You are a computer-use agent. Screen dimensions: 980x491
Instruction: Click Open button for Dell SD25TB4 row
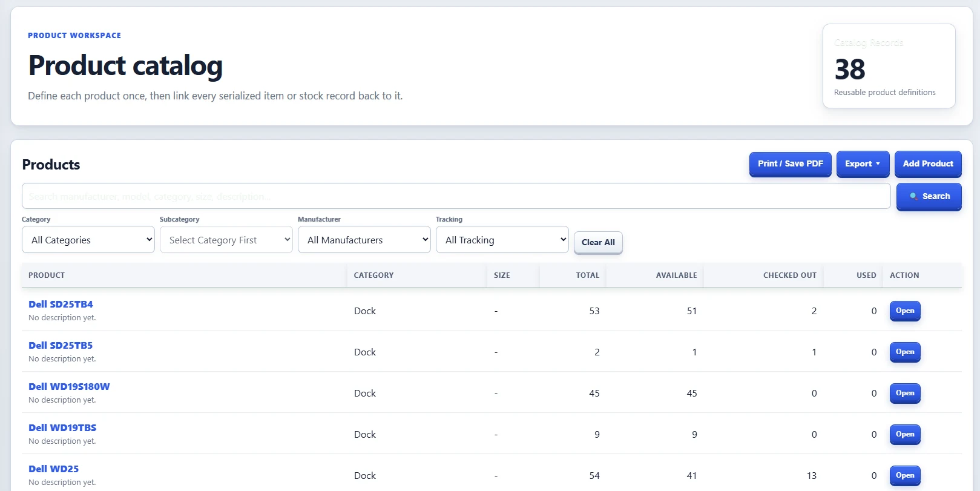click(905, 311)
